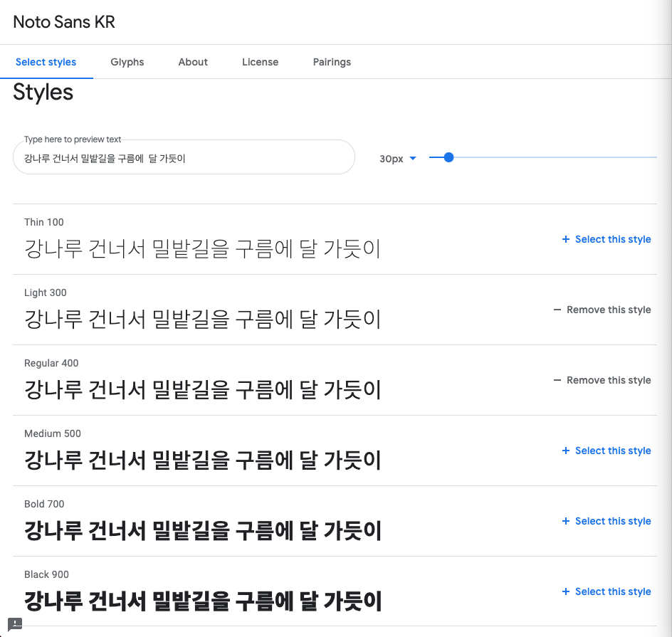Screen dimensions: 672x637
Task: Switch to the Glyphs tab
Action: pyautogui.click(x=127, y=62)
